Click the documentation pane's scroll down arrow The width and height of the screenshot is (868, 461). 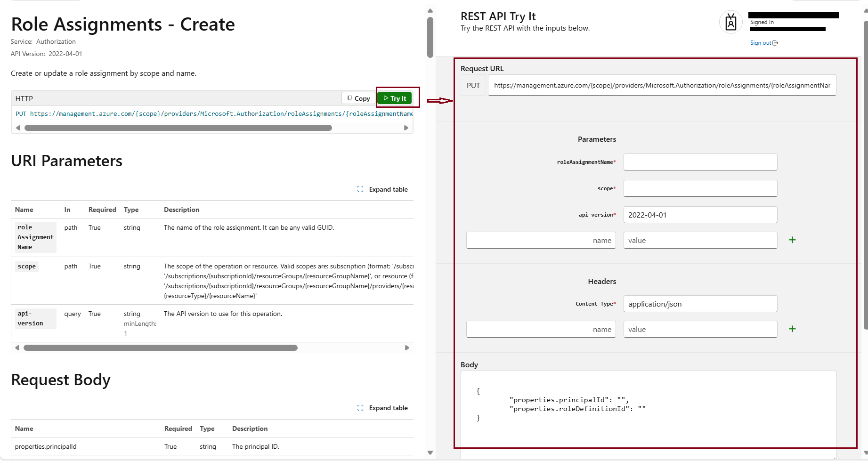430,453
